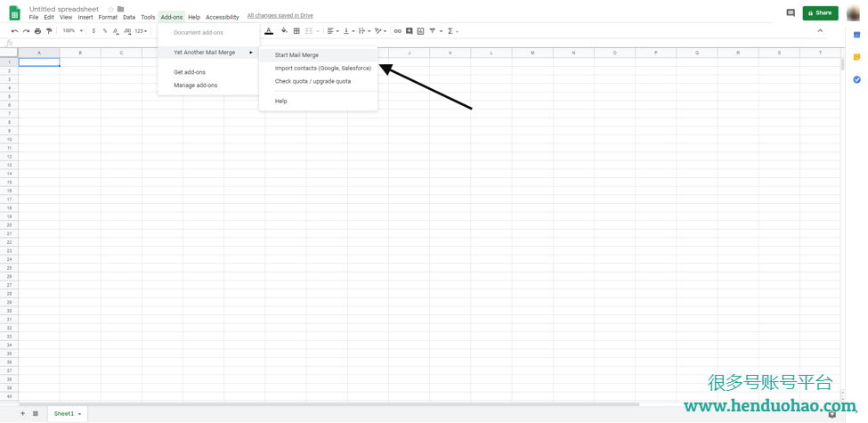Open the Explore button at the bottom
Viewport: 868px width, 423px height.
[x=832, y=414]
